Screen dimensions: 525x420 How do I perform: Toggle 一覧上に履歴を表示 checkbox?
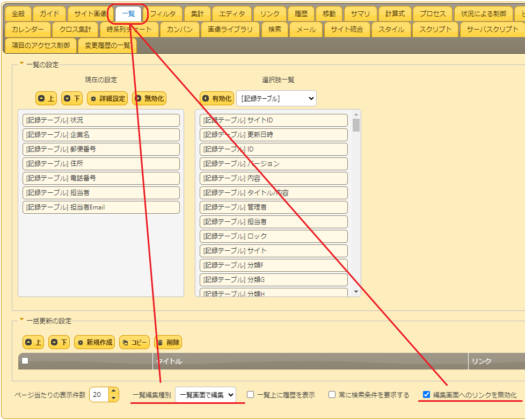[251, 395]
